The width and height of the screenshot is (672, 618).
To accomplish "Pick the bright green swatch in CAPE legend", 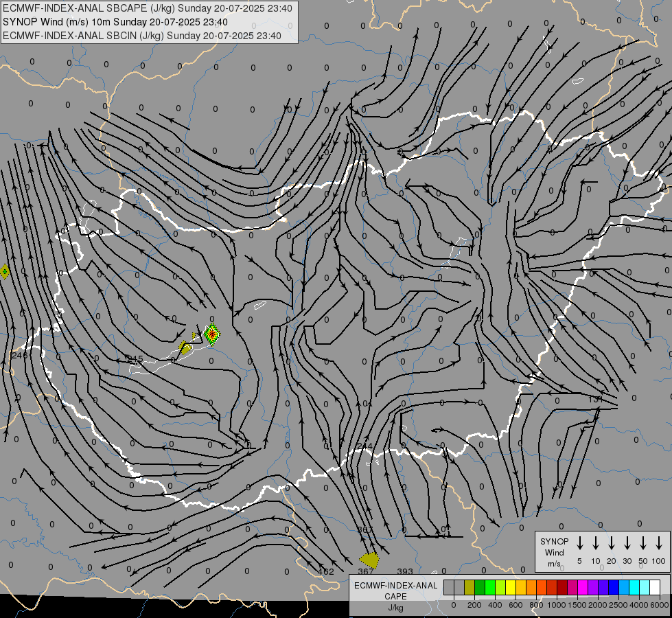I will point(490,588).
